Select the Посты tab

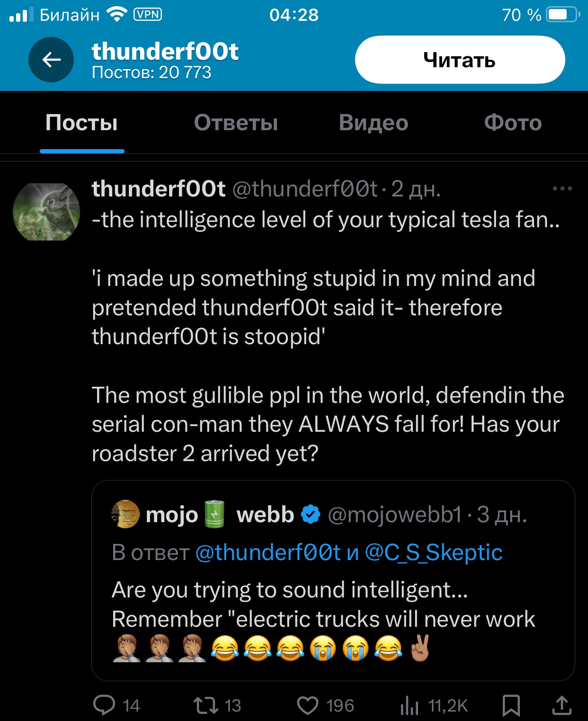pyautogui.click(x=81, y=123)
